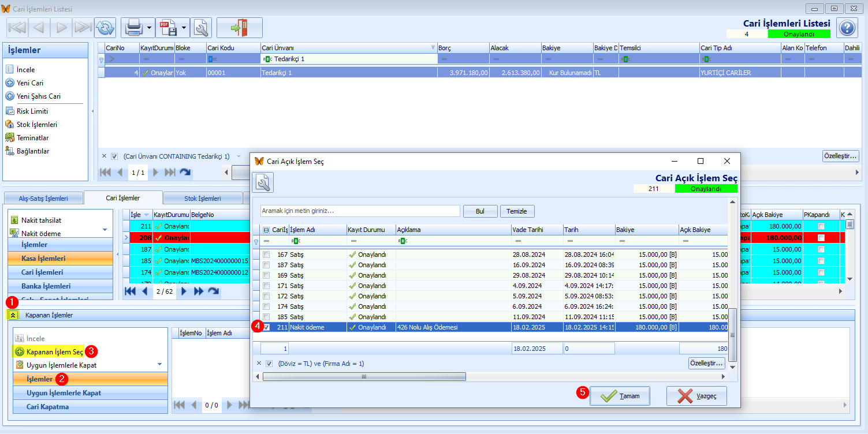The width and height of the screenshot is (868, 434).
Task: Click the refresh icon in the main toolbar
Action: tap(105, 27)
